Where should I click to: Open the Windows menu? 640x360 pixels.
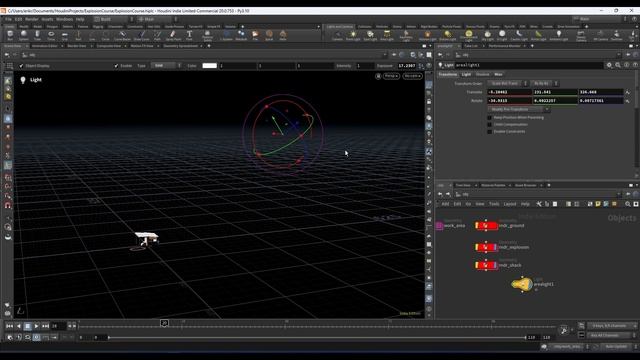pos(64,19)
